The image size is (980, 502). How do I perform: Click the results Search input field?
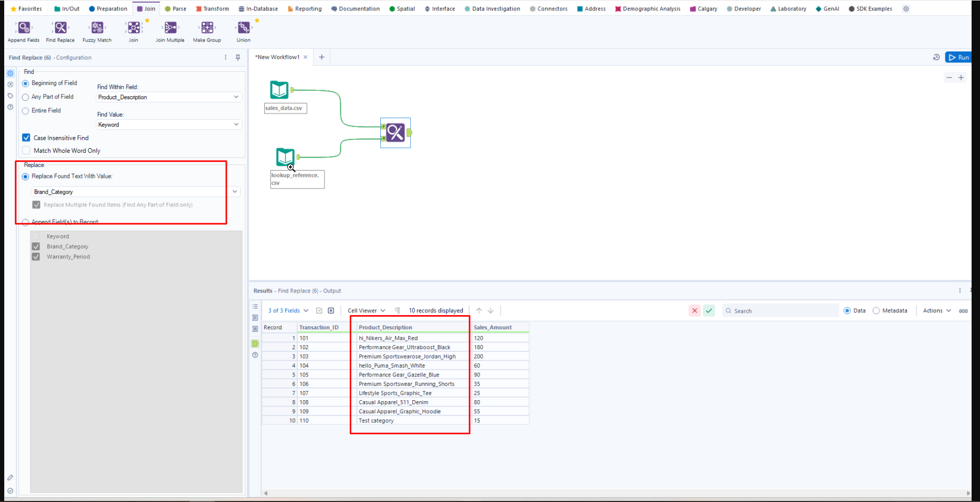click(783, 311)
